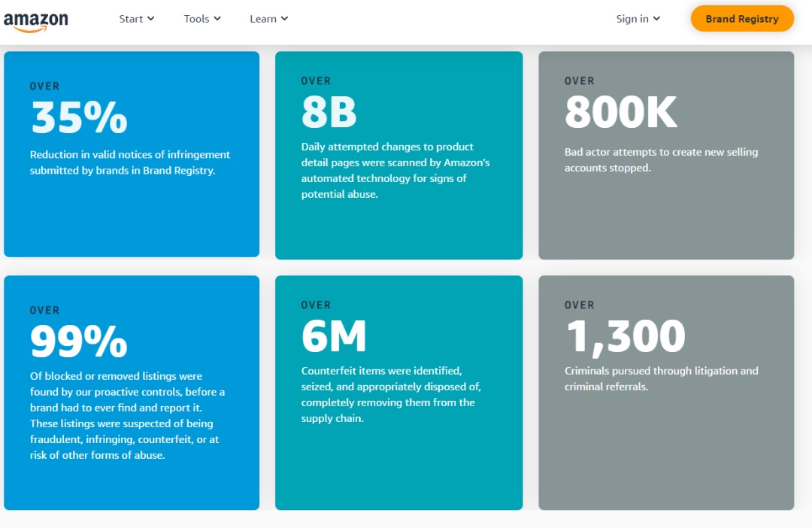Click the 8B headline number
812x528 pixels.
329,113
